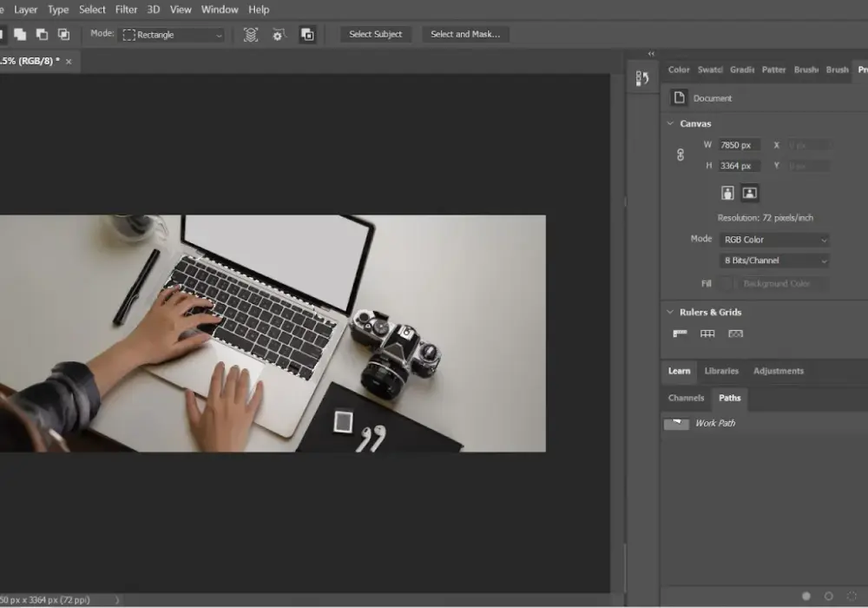Collapse the Canvas section
This screenshot has width=868, height=608.
[x=670, y=123]
